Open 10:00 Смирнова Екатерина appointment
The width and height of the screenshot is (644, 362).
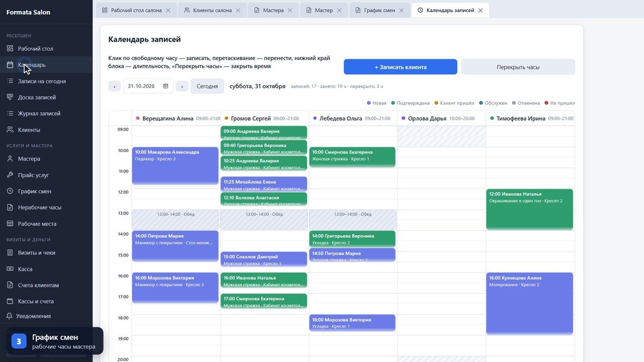point(352,157)
